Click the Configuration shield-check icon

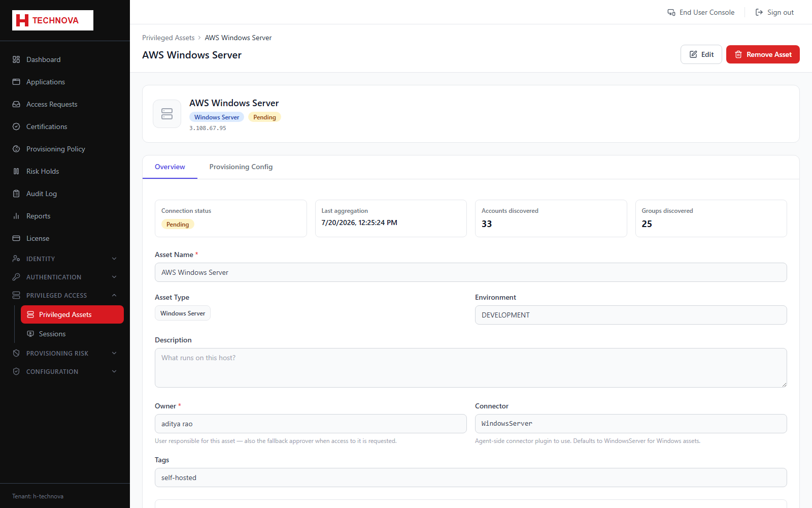pos(16,371)
